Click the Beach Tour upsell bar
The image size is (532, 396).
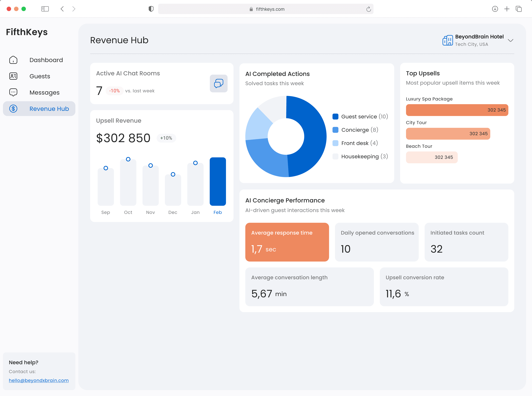[x=432, y=157]
